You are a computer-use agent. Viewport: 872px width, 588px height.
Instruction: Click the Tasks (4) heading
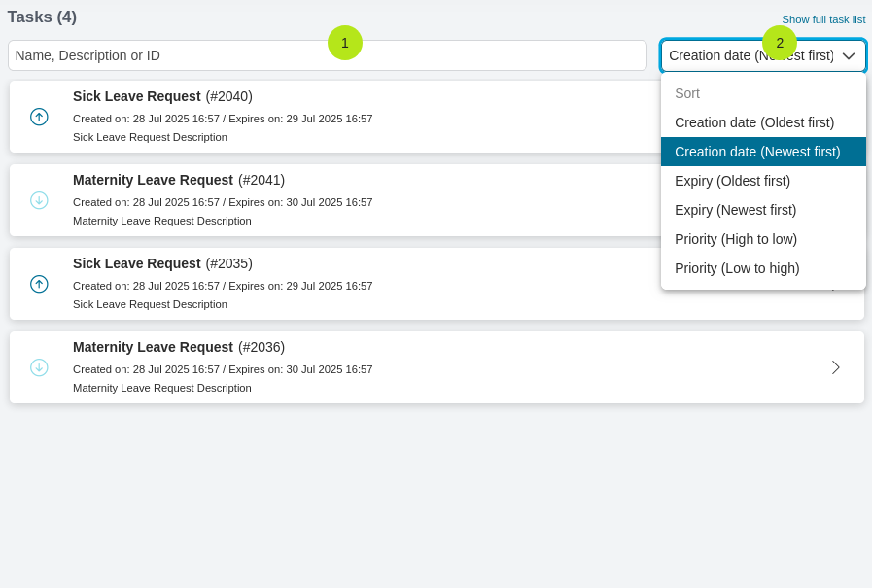[x=40, y=17]
